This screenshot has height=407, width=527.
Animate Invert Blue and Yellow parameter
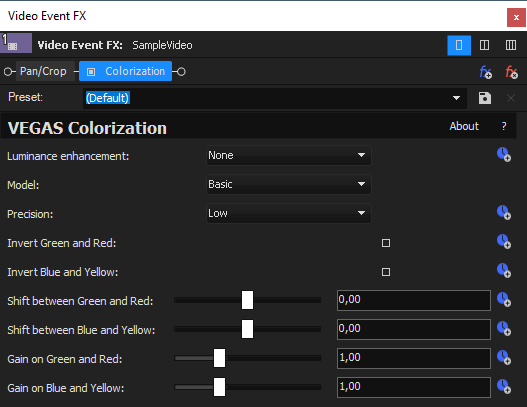[504, 270]
